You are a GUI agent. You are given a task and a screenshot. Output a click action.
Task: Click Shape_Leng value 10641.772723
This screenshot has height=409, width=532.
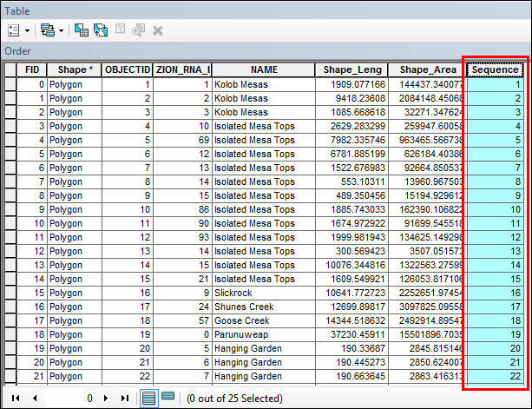click(351, 293)
